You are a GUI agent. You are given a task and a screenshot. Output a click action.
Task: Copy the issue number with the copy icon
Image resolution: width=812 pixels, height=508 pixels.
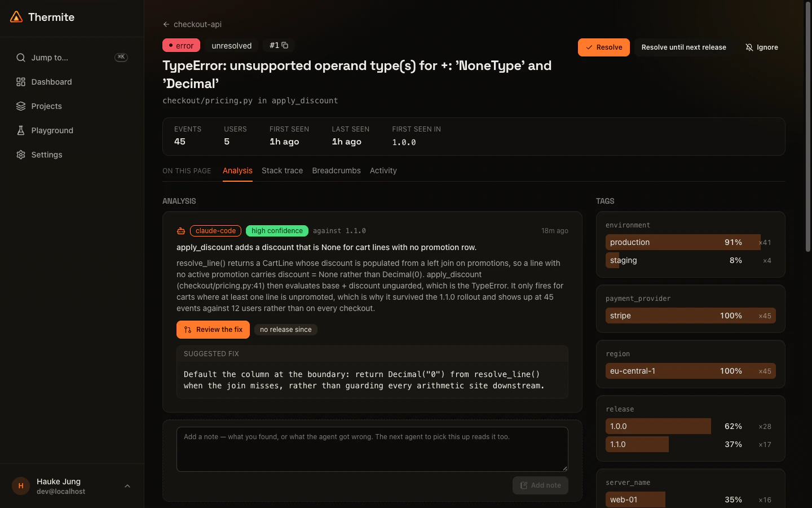click(285, 45)
